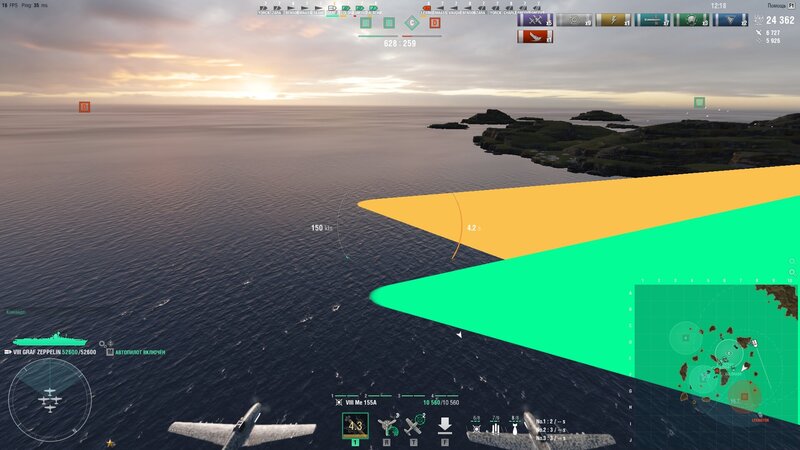Click the squadron formation compass circle

(x=49, y=399)
